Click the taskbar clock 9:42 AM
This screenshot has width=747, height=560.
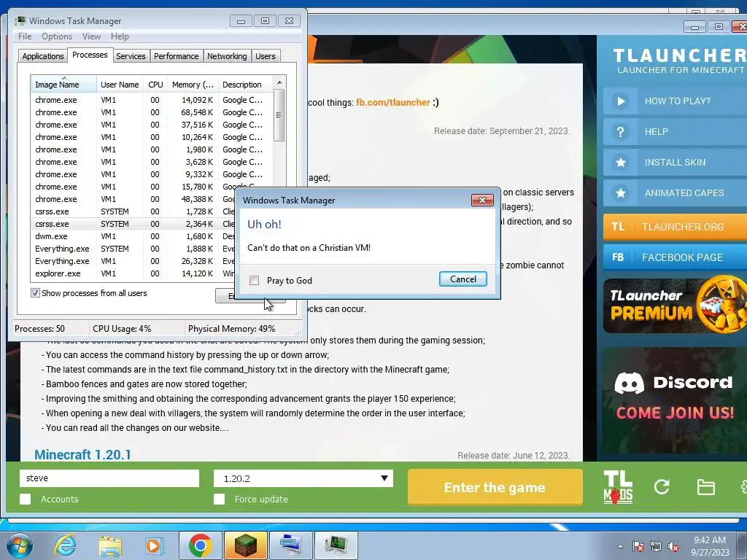709,540
